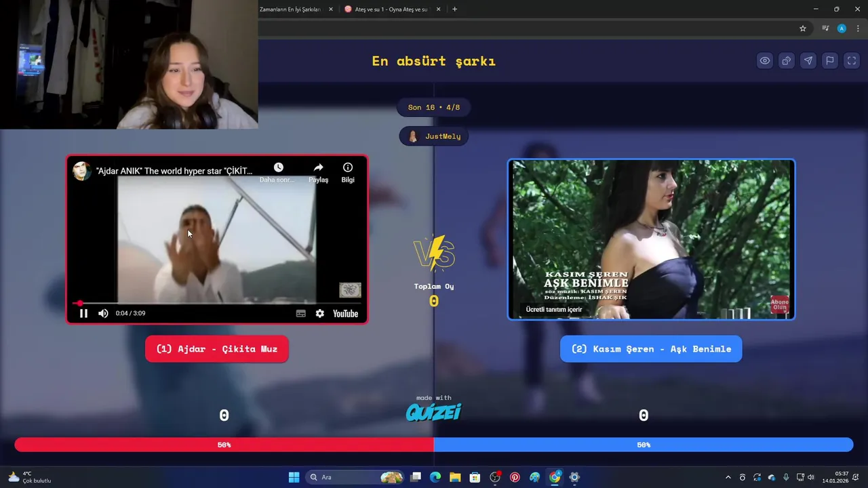Switch to the Zamanların En İyi Şarkıları tab
This screenshot has width=868, height=488.
tap(290, 9)
